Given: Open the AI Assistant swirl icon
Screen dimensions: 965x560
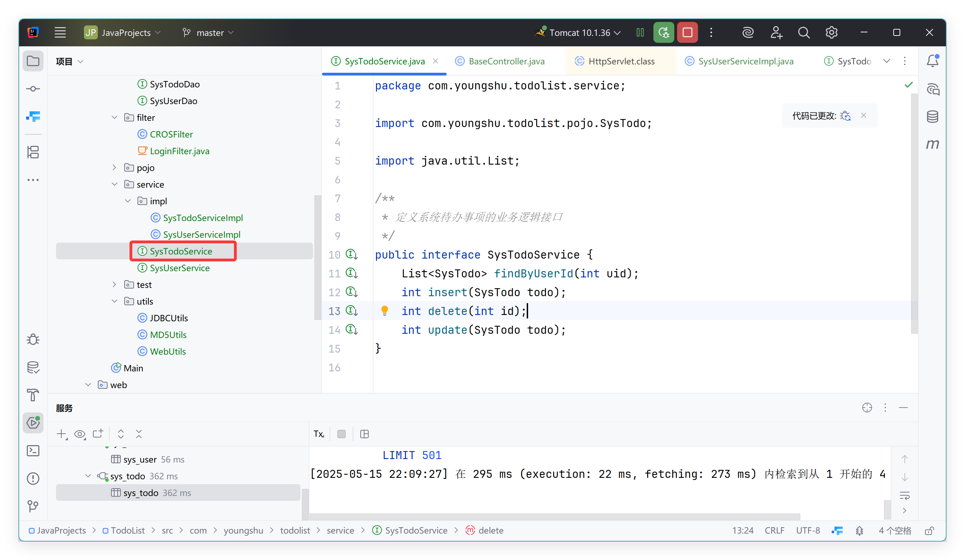Looking at the screenshot, I should 748,32.
